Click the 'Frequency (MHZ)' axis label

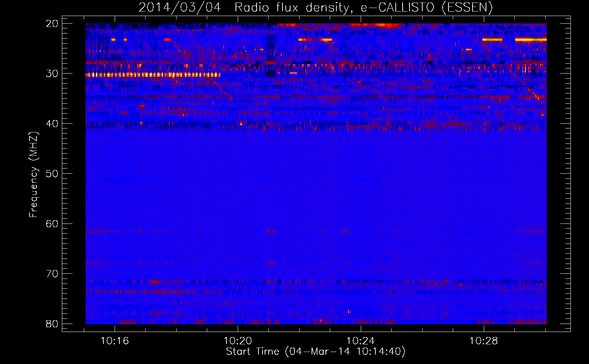click(x=33, y=175)
